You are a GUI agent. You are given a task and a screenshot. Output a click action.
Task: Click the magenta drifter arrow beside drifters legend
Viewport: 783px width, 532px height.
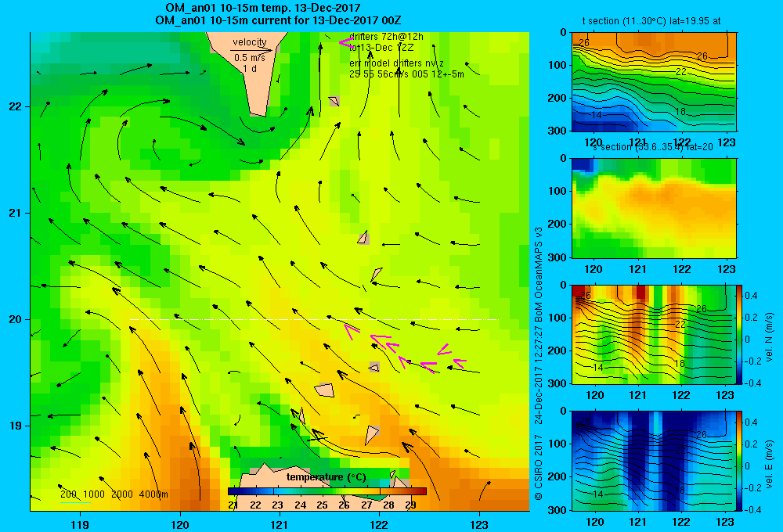pos(345,43)
